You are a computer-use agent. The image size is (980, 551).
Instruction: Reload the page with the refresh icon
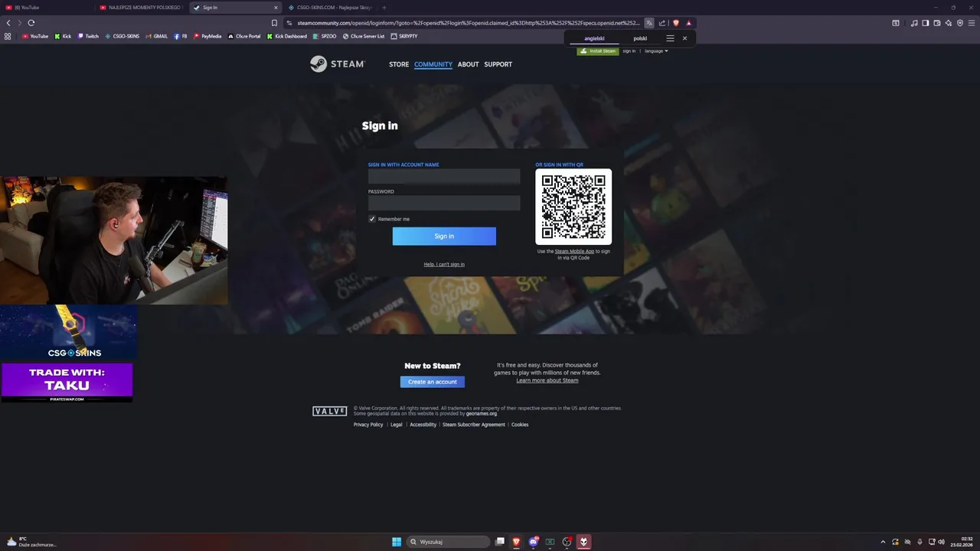click(x=31, y=23)
